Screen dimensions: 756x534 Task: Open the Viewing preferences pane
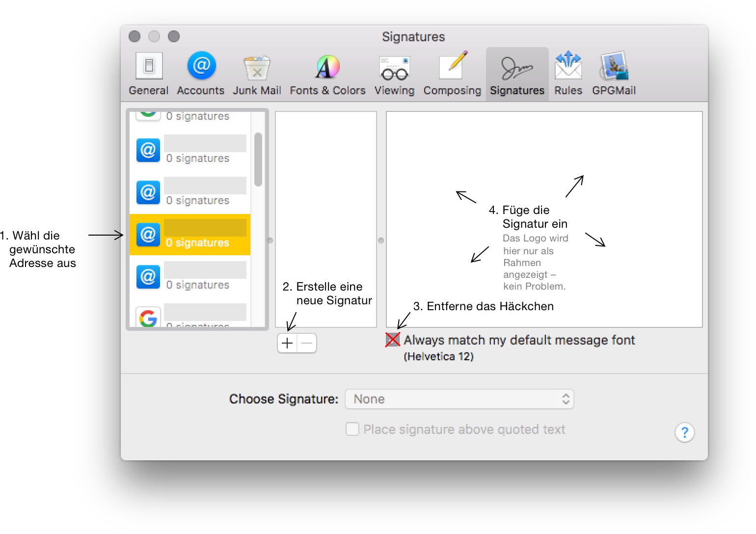tap(394, 74)
